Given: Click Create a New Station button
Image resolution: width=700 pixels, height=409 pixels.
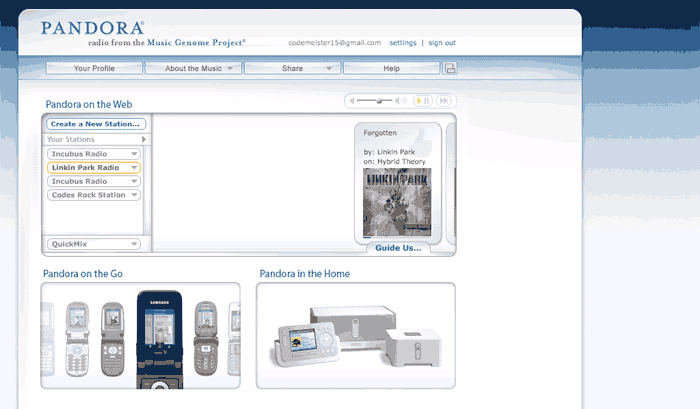Looking at the screenshot, I should [x=96, y=124].
